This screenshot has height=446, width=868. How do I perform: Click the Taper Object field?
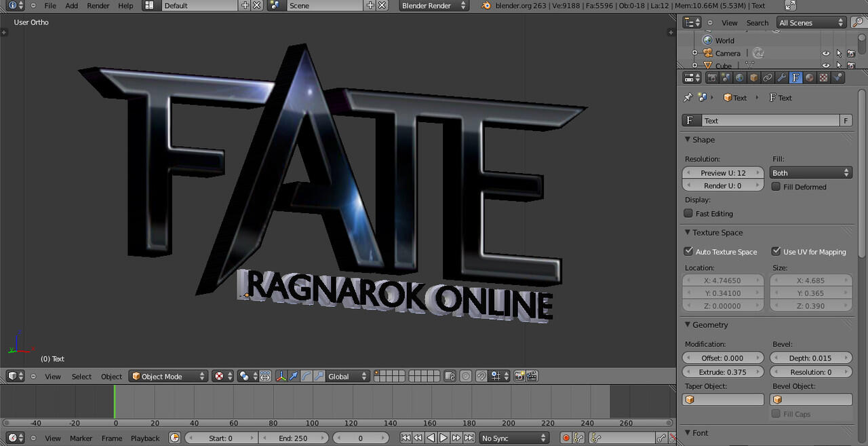[x=723, y=400]
